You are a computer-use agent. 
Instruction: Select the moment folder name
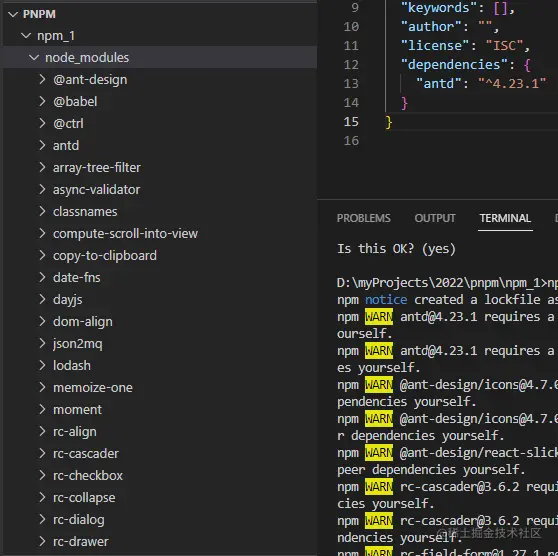(77, 409)
